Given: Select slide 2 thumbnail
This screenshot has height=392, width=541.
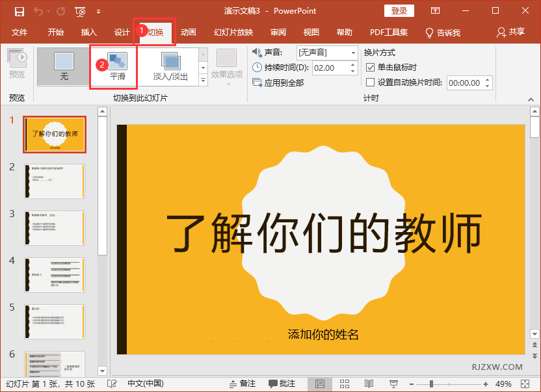Looking at the screenshot, I should (55, 181).
